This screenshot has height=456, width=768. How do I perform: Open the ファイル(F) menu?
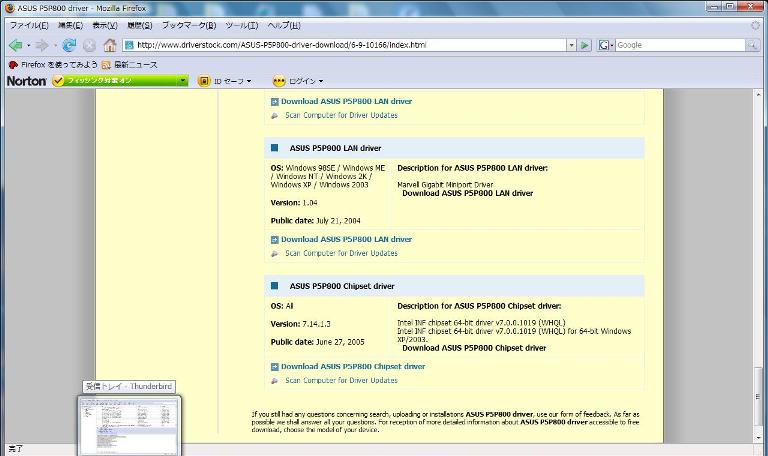[29, 25]
